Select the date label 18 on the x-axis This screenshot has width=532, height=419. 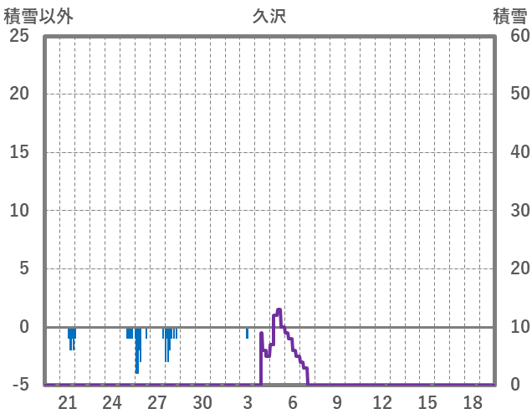pos(473,402)
